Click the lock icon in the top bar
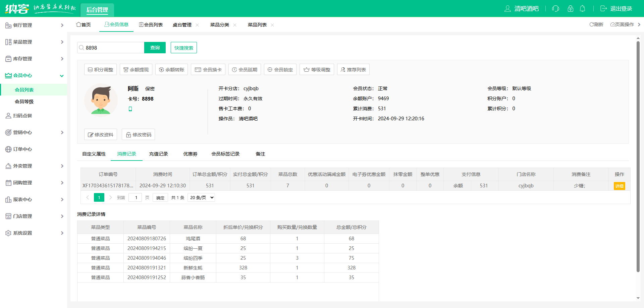The image size is (644, 308). tap(570, 9)
